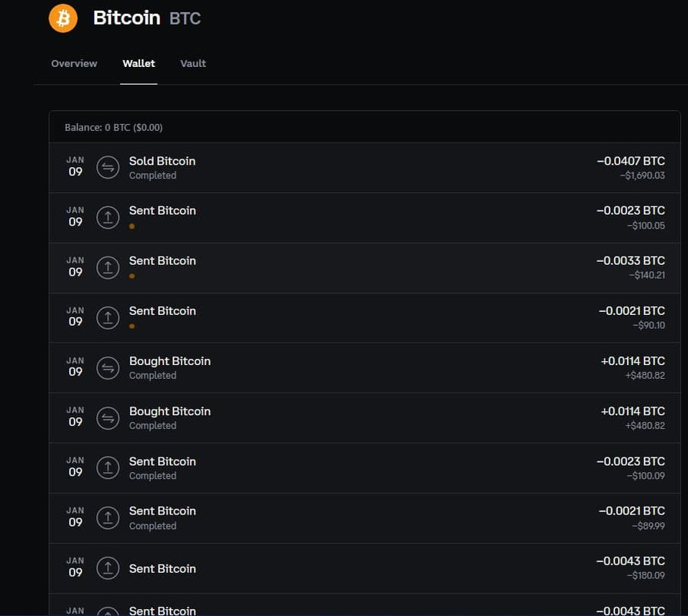Open the Overview tab
Viewport: 688px width, 616px height.
(x=74, y=64)
